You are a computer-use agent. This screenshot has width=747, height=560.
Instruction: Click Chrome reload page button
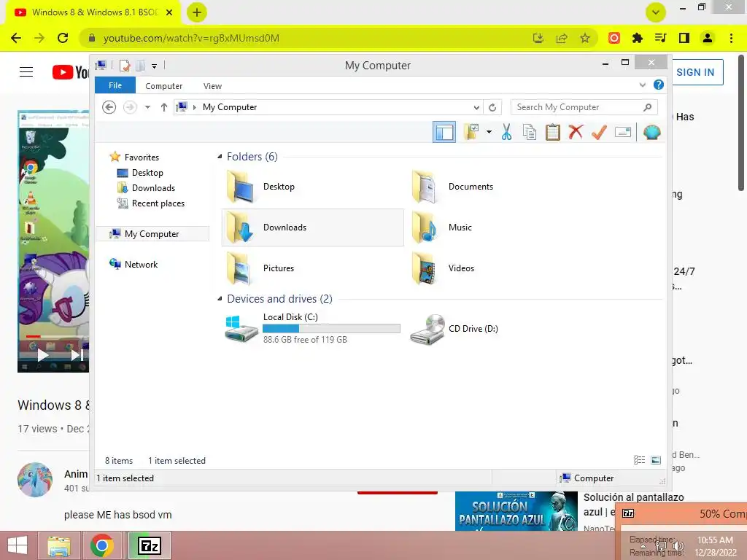[x=63, y=38]
